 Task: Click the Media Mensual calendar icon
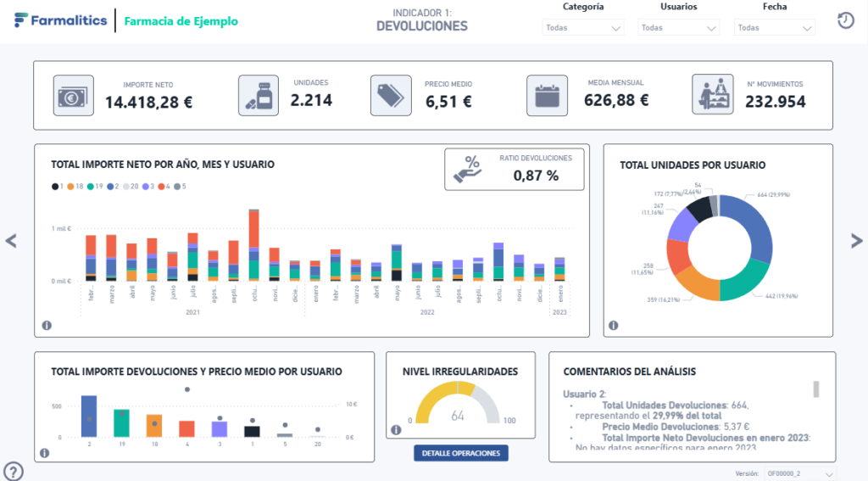tap(547, 95)
